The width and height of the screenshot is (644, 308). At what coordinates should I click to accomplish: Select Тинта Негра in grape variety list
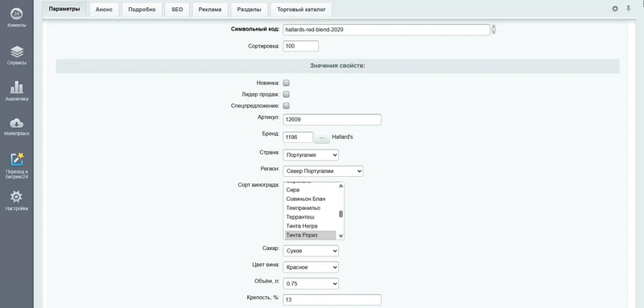click(311, 226)
